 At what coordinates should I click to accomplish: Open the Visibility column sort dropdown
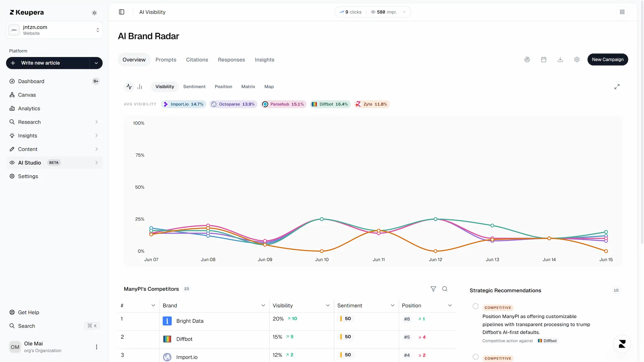328,306
